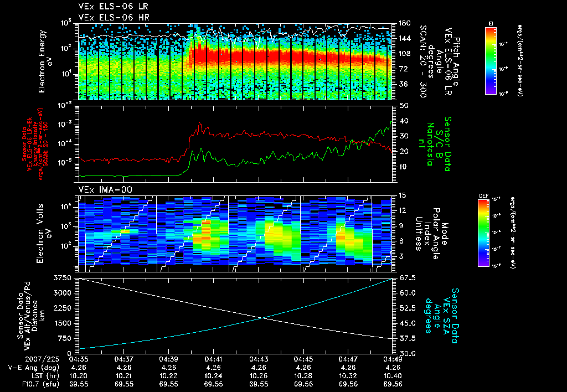This screenshot has height=392, width=567.
Task: Click the '04:43' time tick label
Action: pyautogui.click(x=258, y=359)
